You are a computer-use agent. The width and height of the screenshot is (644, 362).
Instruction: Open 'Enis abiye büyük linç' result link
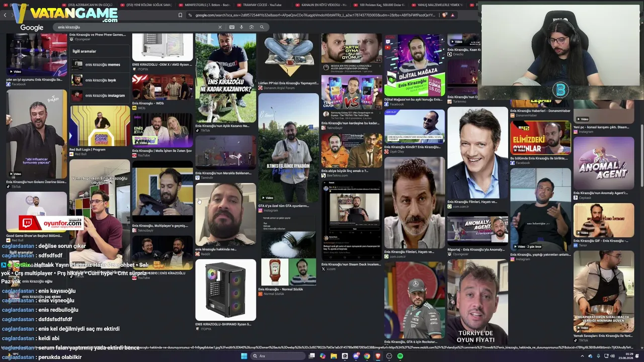(x=345, y=171)
